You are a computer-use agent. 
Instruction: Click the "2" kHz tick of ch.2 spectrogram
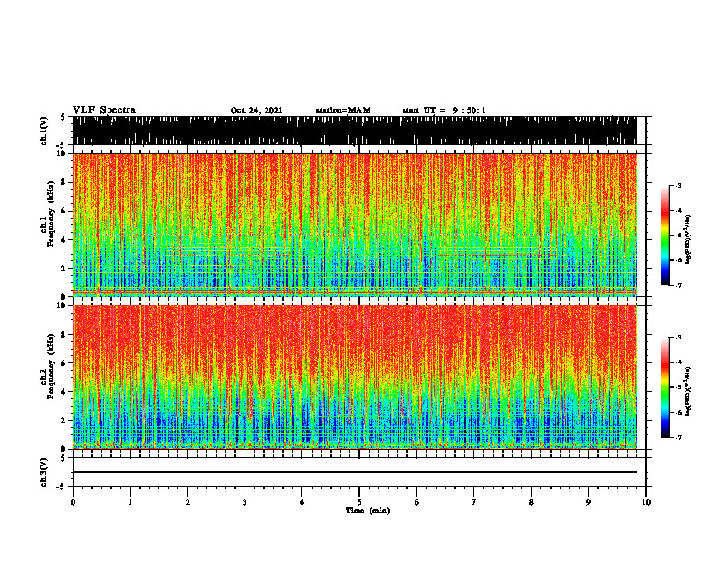63,420
